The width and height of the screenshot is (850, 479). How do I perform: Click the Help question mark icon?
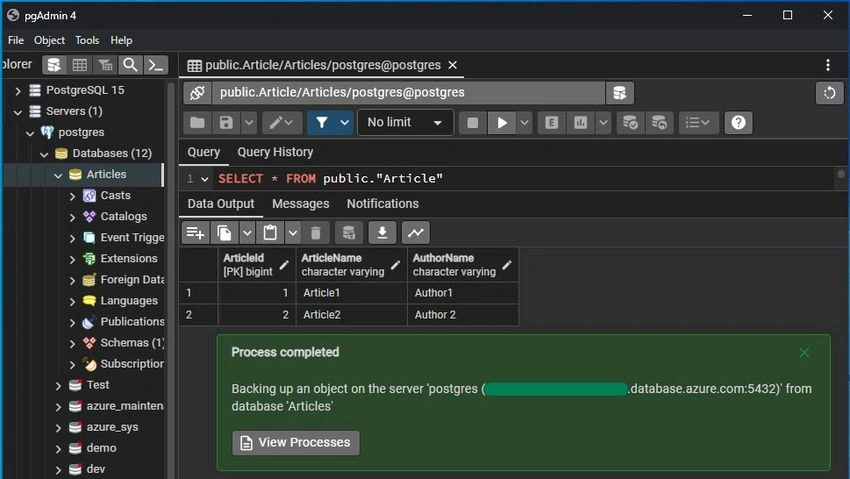tap(738, 123)
